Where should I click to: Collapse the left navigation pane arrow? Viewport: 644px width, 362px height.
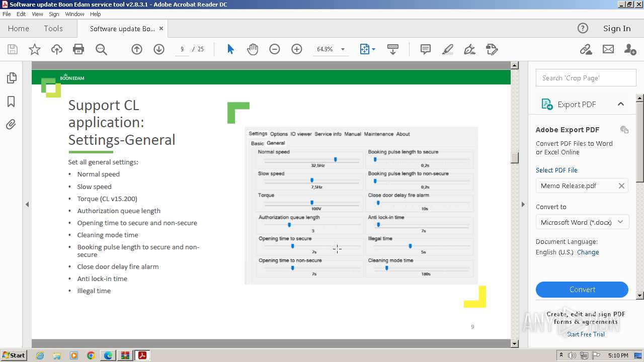(x=27, y=205)
